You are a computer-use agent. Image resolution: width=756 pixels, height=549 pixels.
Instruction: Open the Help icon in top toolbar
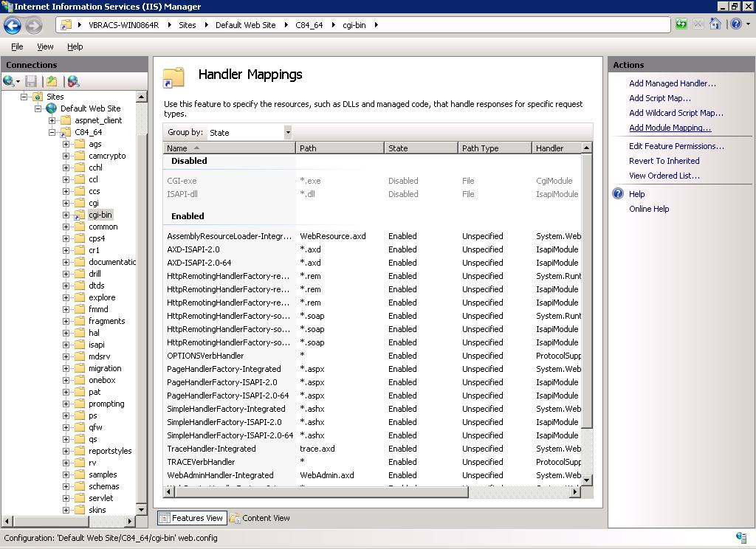(736, 24)
